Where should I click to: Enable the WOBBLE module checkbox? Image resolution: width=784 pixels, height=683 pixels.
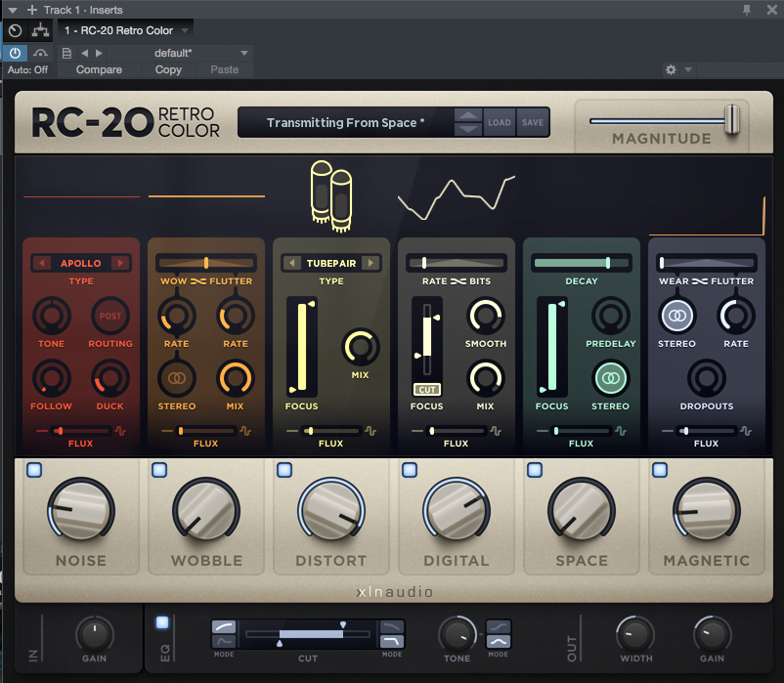(x=159, y=470)
